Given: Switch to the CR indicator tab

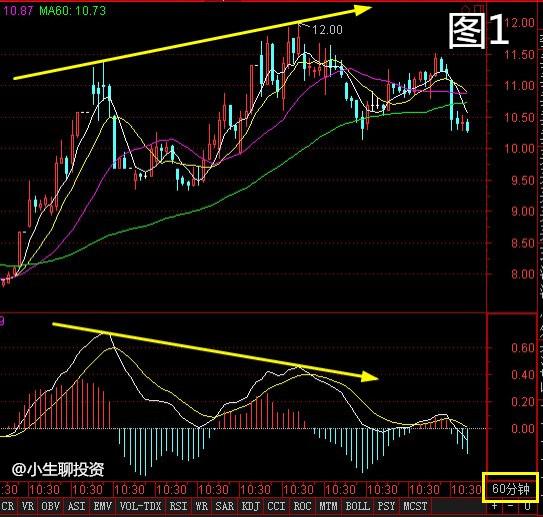Looking at the screenshot, I should click(x=8, y=506).
